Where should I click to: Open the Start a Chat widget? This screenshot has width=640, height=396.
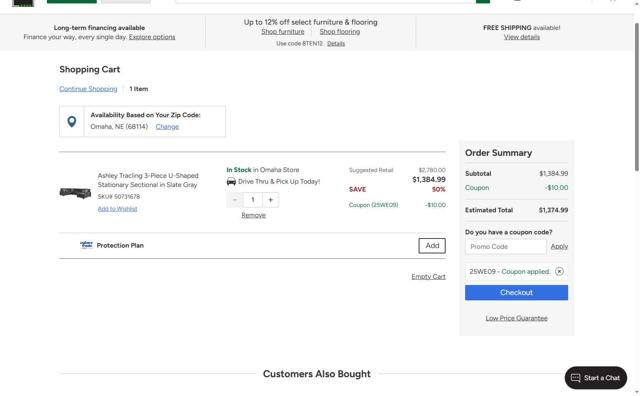pos(596,378)
